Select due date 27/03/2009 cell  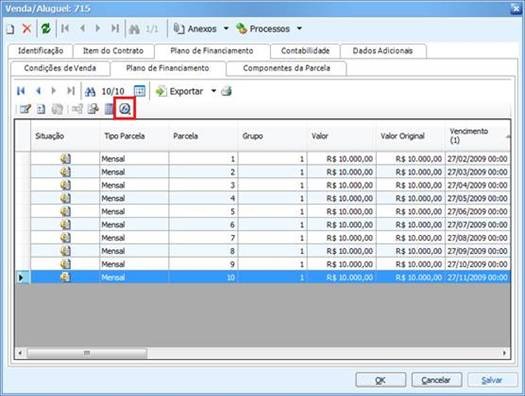(x=478, y=172)
